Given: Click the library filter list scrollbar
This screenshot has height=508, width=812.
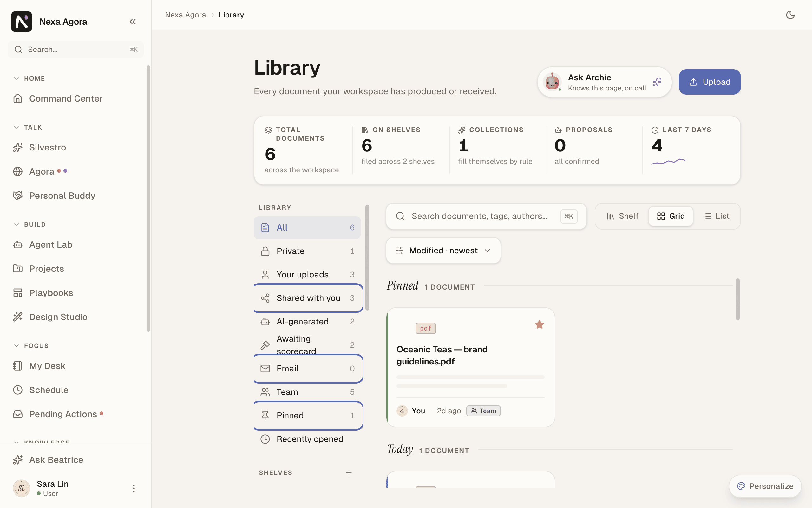Looking at the screenshot, I should pyautogui.click(x=367, y=258).
